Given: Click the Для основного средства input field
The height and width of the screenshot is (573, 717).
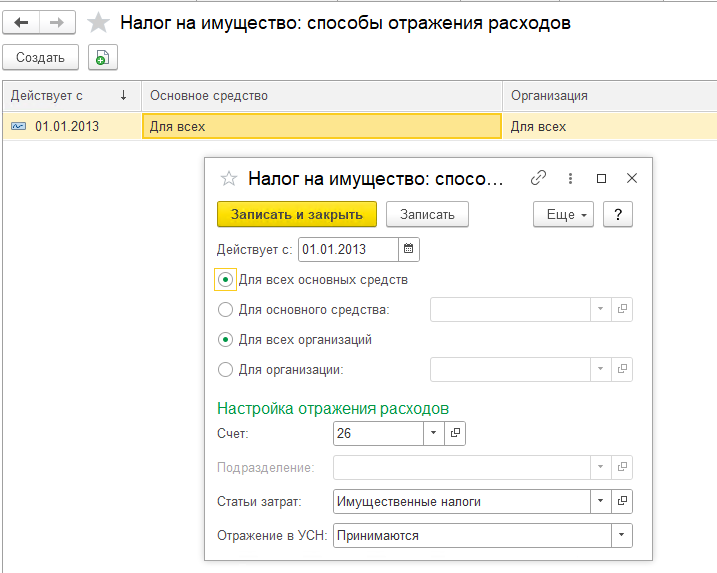Looking at the screenshot, I should 510,309.
